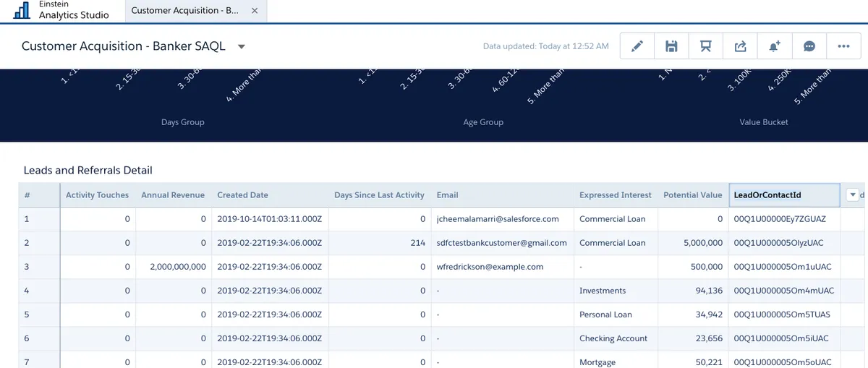This screenshot has height=368, width=868.
Task: Click Days Since Last Activity header
Action: tap(379, 195)
